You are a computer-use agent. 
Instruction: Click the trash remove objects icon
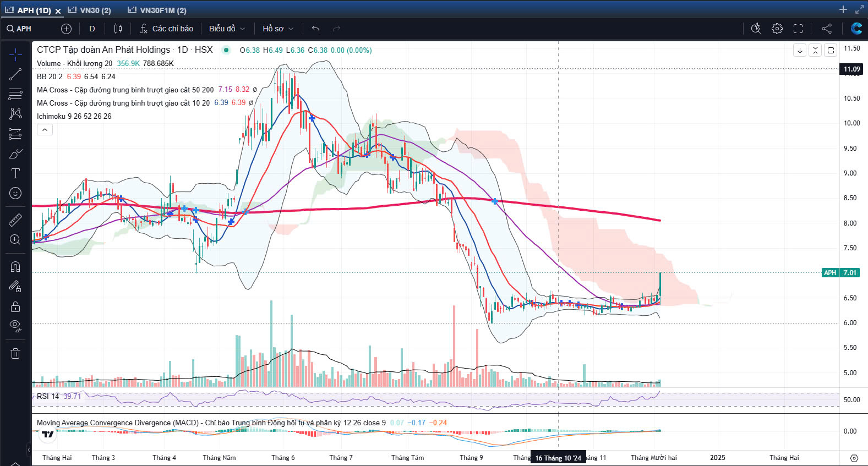[15, 353]
